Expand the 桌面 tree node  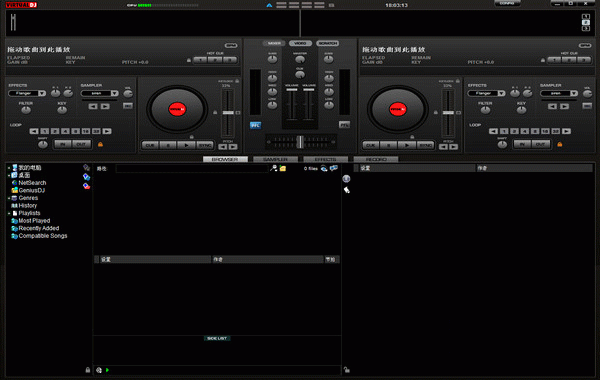click(x=9, y=175)
